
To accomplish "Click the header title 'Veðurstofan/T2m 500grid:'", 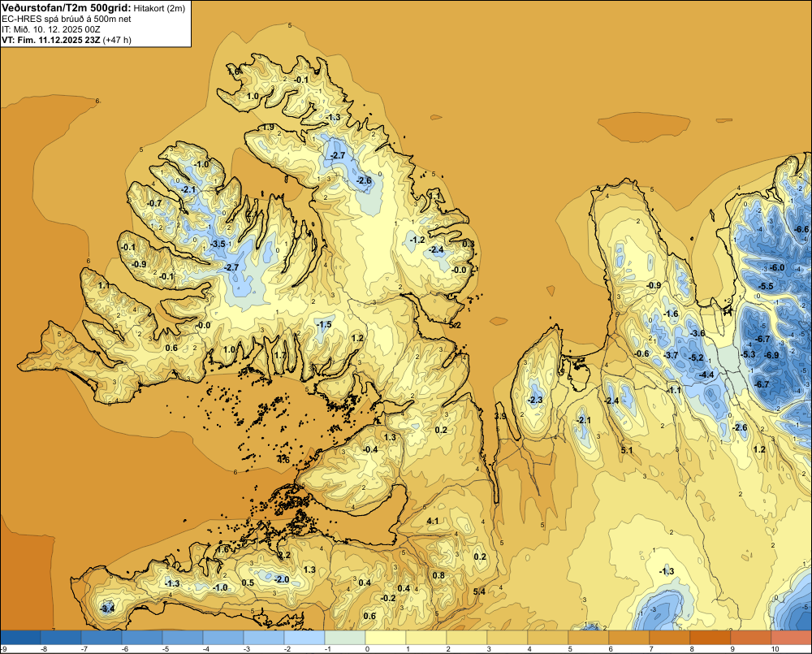I will click(67, 8).
